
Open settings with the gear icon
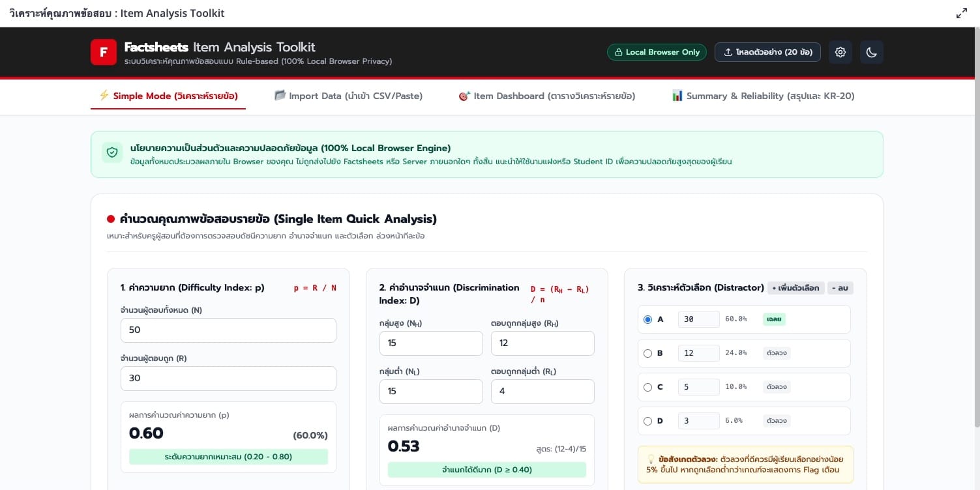click(840, 52)
